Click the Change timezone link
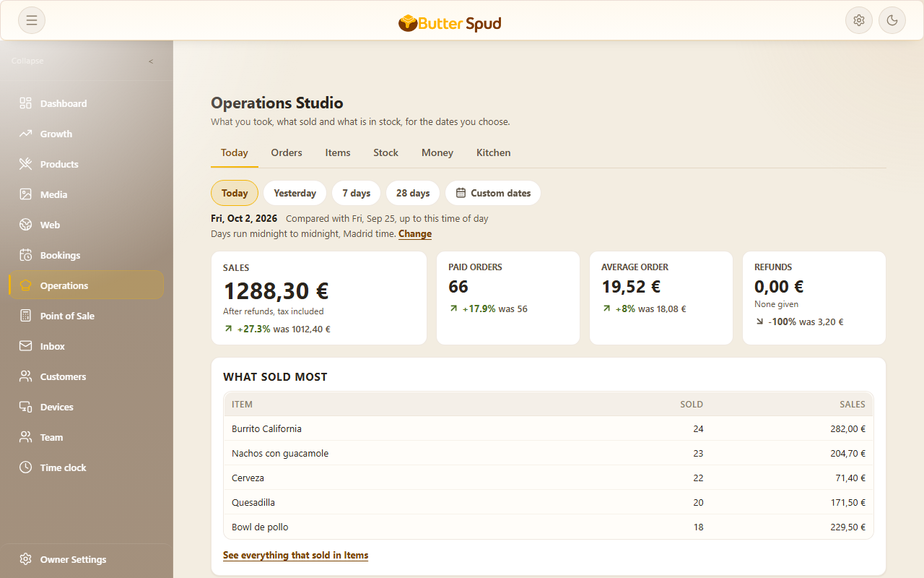924x578 pixels. [x=415, y=234]
